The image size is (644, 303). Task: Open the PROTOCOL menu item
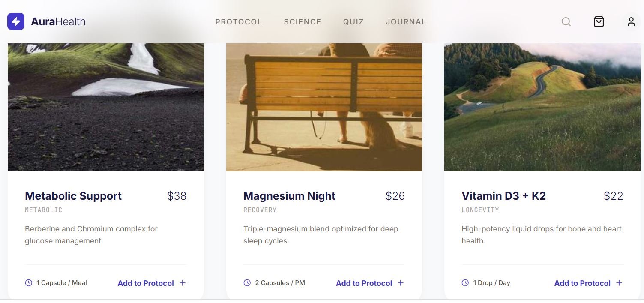[239, 21]
